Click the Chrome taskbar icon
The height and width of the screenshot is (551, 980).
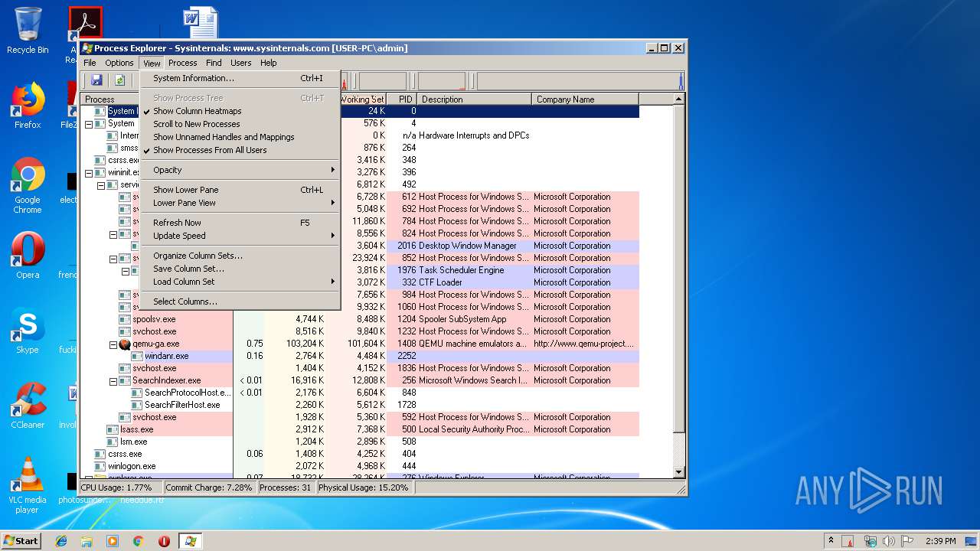pos(138,541)
